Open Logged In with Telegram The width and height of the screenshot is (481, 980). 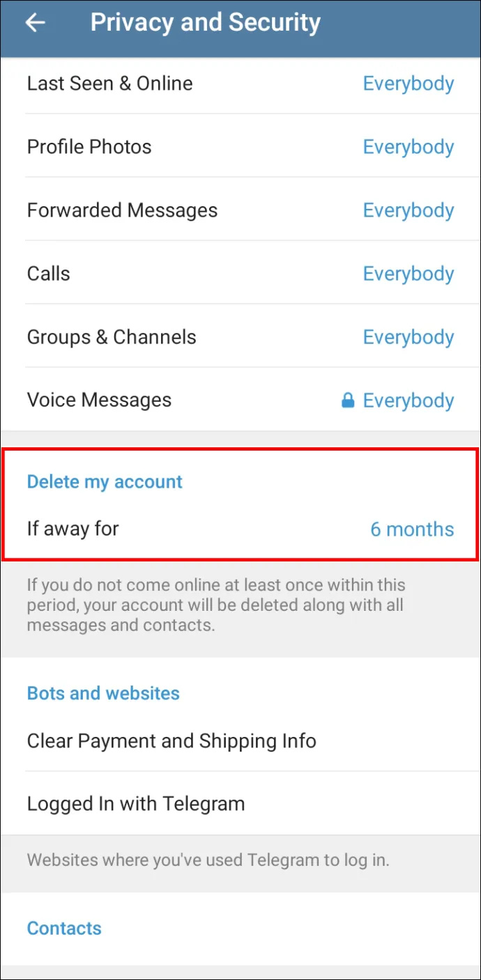(240, 804)
